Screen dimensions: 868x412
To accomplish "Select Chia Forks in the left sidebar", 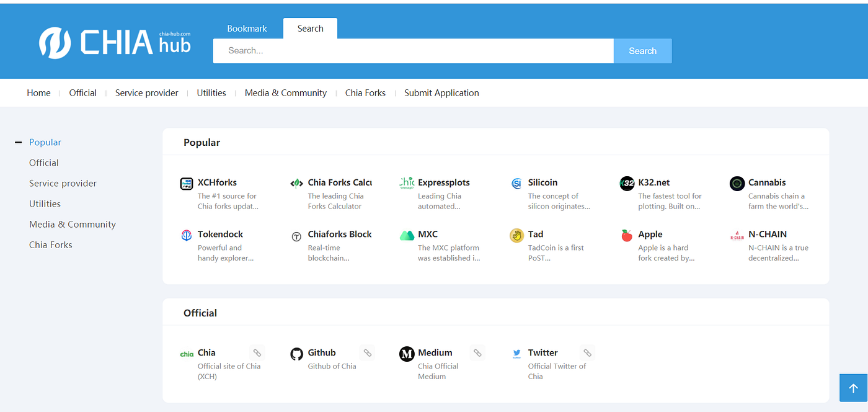I will coord(51,244).
